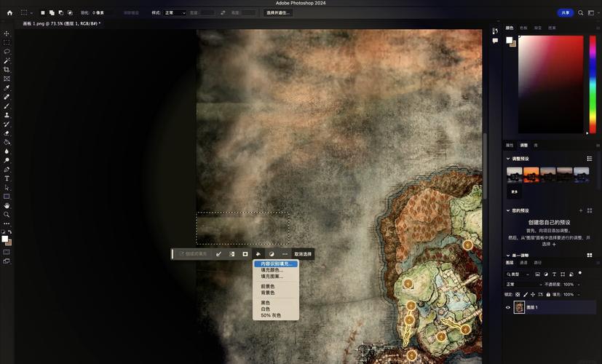Screen dimensions: 602x364
Task: Select the Eraser tool
Action: [x=7, y=133]
